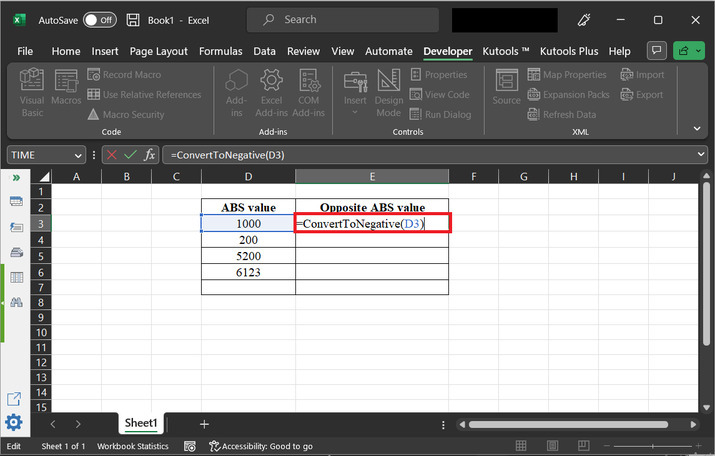
Task: Switch to Page Layout view
Action: pos(552,446)
